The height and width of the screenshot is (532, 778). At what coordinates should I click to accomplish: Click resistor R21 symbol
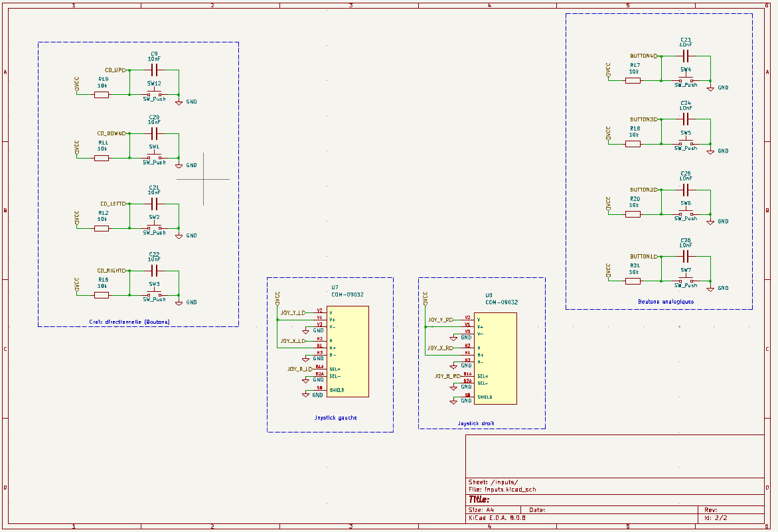(633, 281)
